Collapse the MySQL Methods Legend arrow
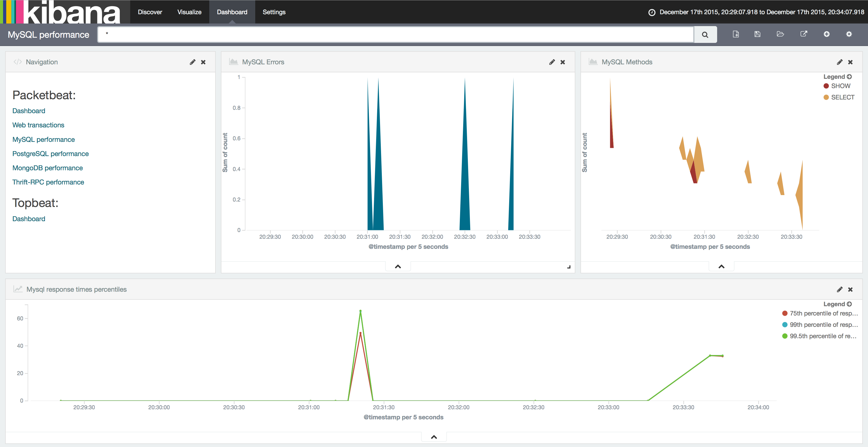868x447 pixels. (849, 77)
